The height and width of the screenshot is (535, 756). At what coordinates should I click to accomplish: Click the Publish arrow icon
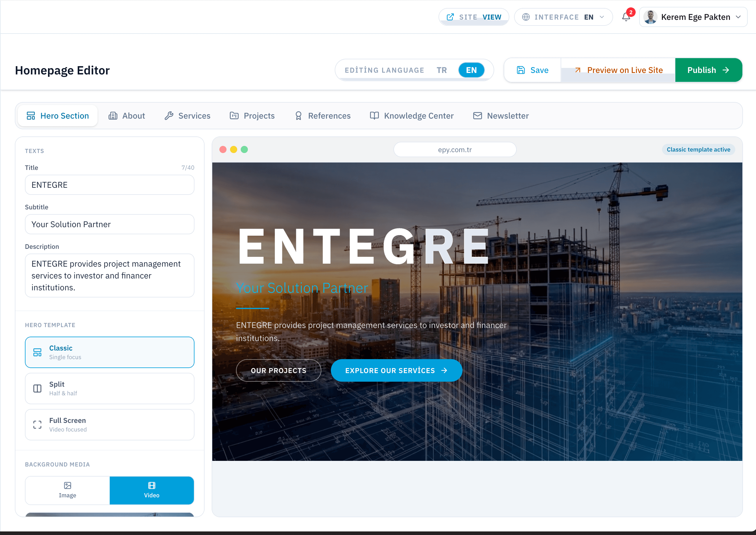tap(726, 70)
